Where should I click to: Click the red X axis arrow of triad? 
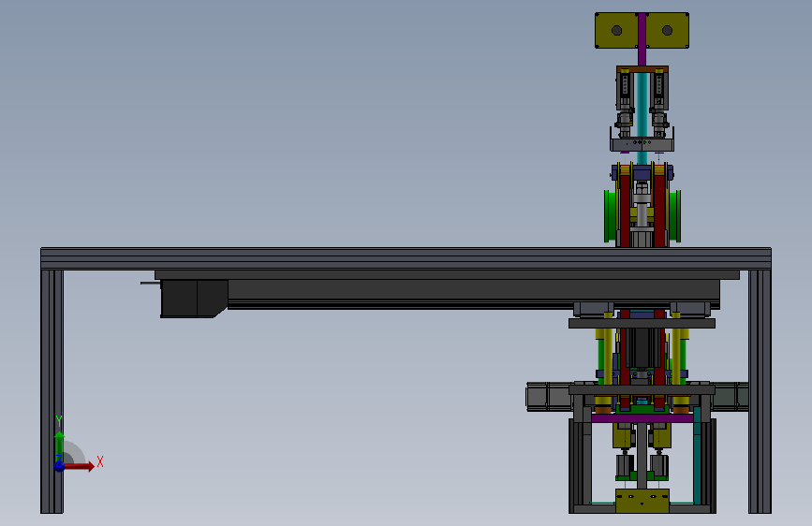[x=79, y=466]
